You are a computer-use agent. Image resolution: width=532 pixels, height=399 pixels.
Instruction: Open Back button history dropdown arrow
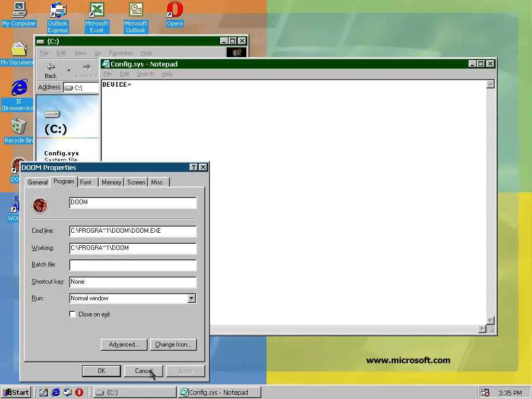(69, 71)
